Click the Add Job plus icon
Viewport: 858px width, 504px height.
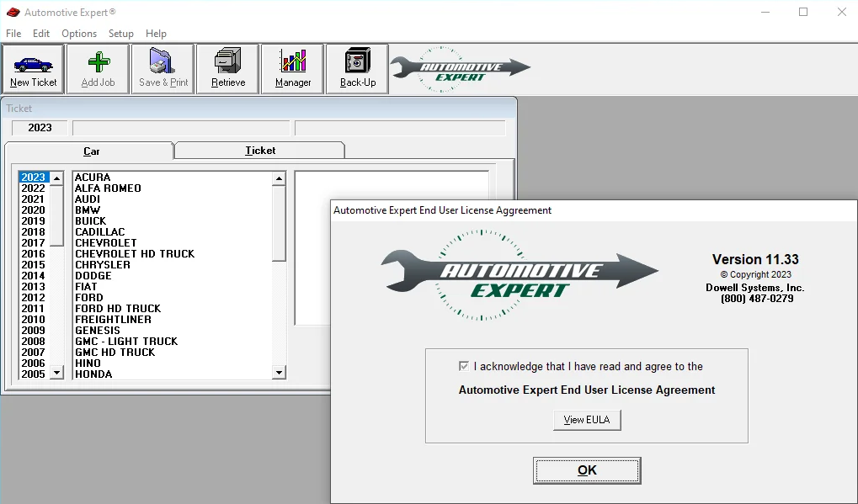coord(99,61)
